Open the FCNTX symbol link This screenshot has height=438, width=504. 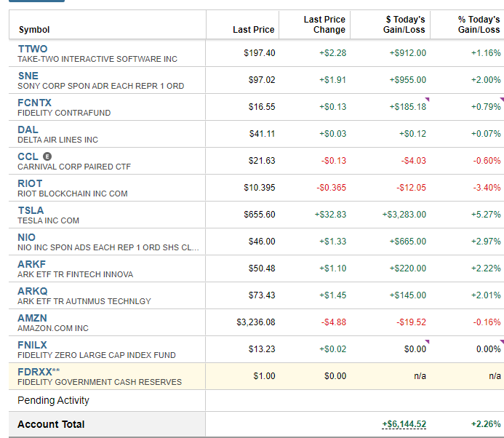34,103
